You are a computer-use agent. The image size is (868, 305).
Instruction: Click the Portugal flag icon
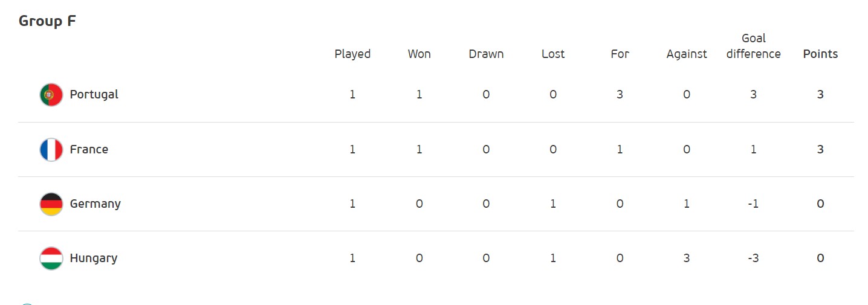click(51, 95)
